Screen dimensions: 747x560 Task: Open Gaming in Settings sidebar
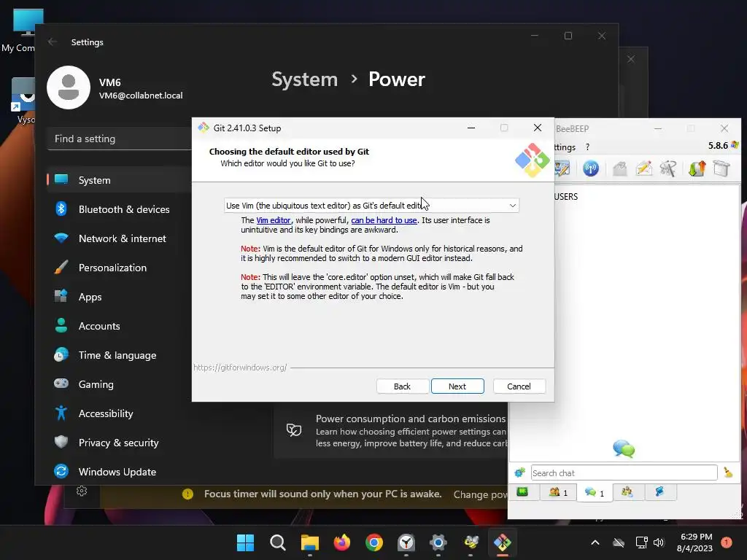(x=119, y=384)
